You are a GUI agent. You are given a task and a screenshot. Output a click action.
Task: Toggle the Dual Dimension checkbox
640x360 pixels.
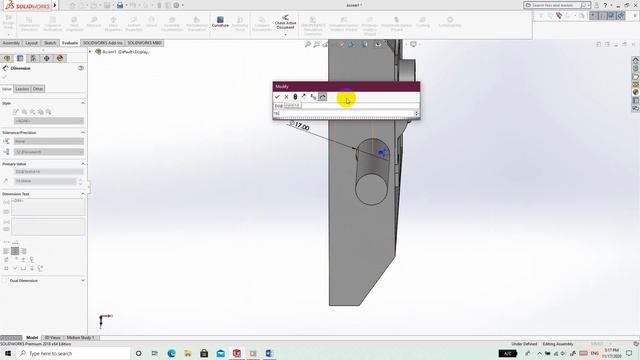tap(5, 281)
